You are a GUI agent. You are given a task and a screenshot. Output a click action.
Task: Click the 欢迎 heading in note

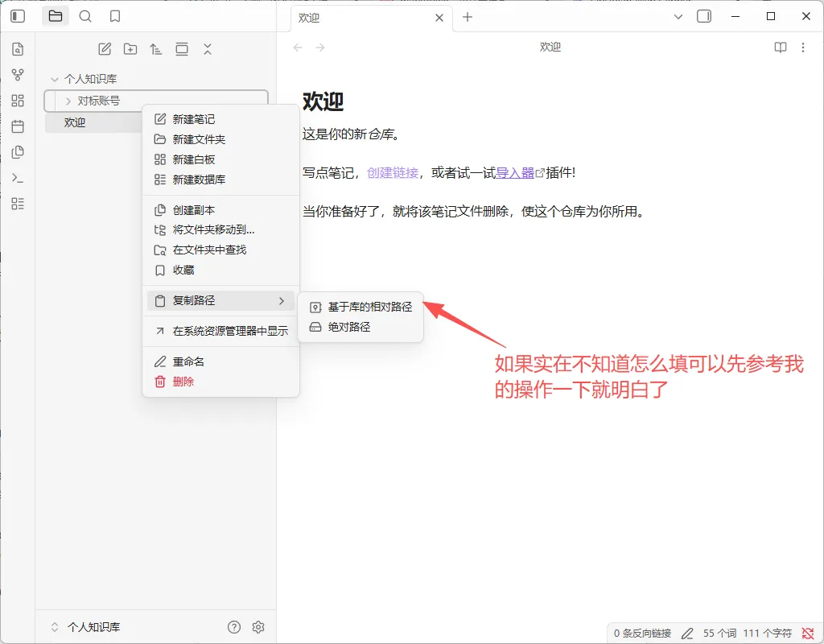[323, 101]
